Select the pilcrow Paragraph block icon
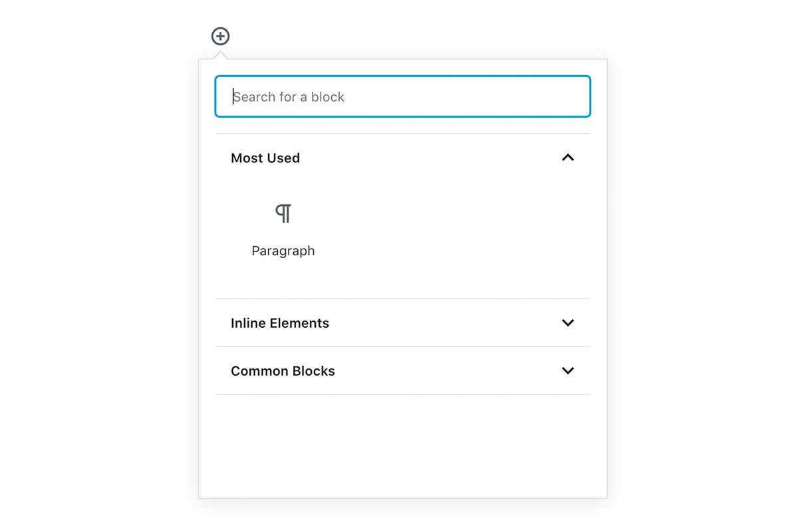This screenshot has width=810, height=532. click(x=283, y=213)
